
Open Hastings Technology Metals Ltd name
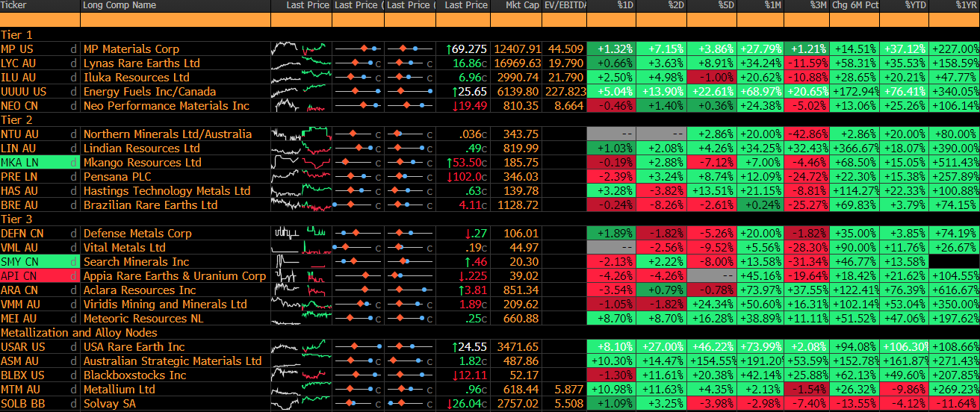(x=167, y=191)
